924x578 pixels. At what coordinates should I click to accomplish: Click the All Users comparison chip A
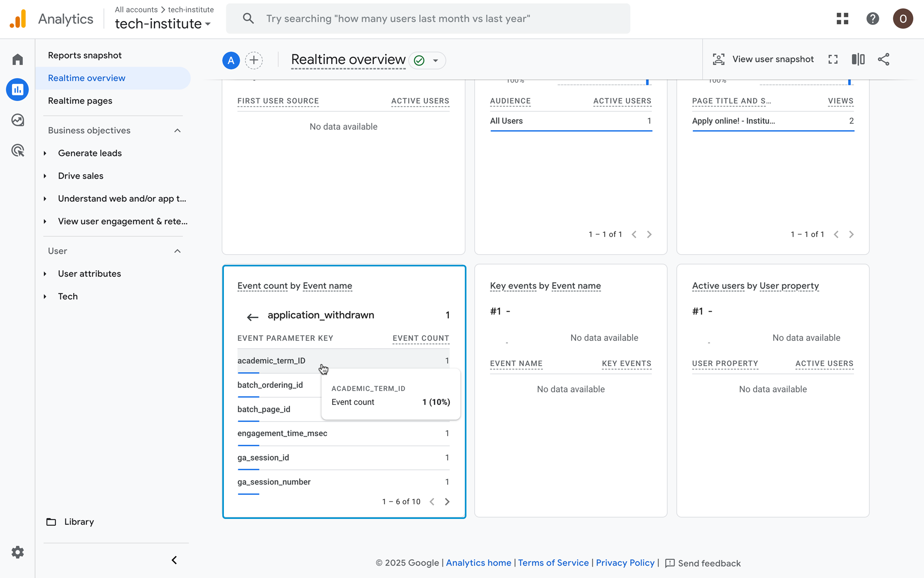231,60
